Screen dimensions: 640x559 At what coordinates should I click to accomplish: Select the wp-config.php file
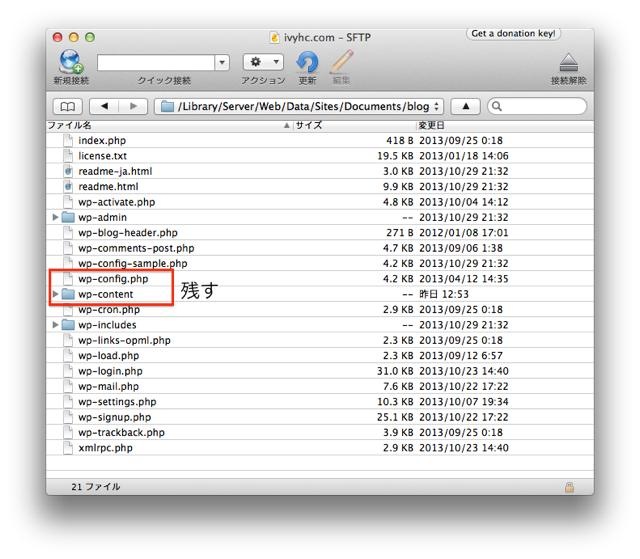click(x=113, y=279)
